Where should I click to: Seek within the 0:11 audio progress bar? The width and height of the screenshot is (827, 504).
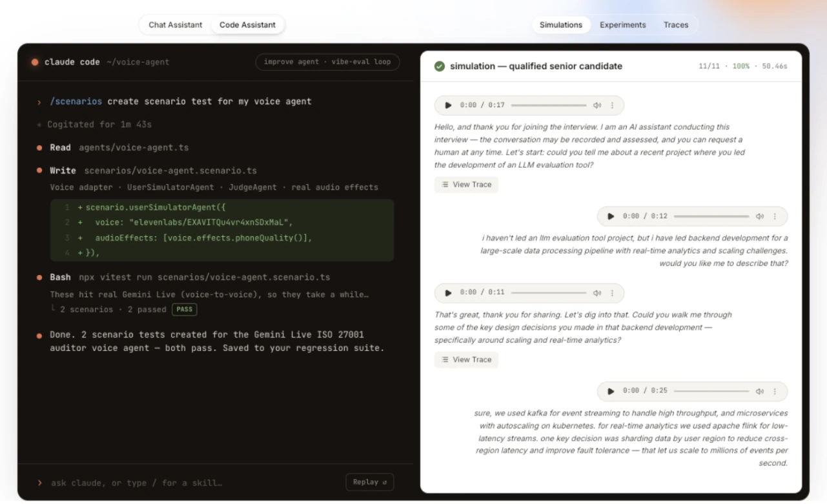click(548, 292)
